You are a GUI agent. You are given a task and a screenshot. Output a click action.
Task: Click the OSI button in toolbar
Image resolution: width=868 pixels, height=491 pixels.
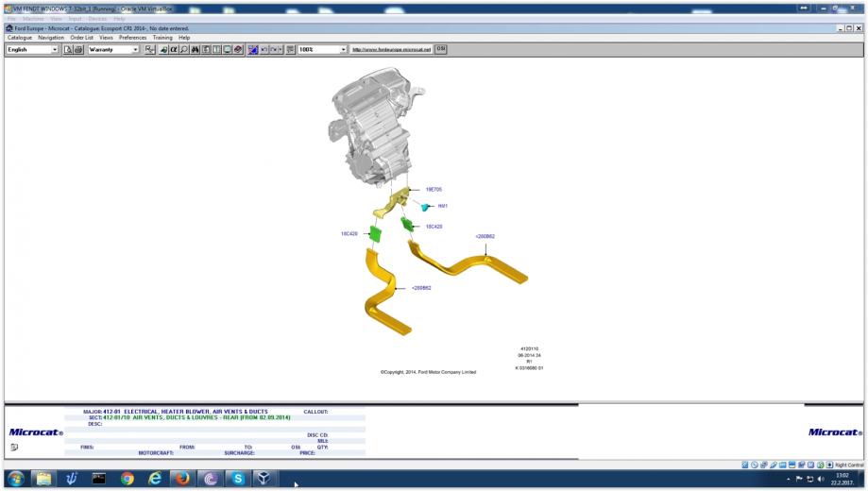pos(441,49)
